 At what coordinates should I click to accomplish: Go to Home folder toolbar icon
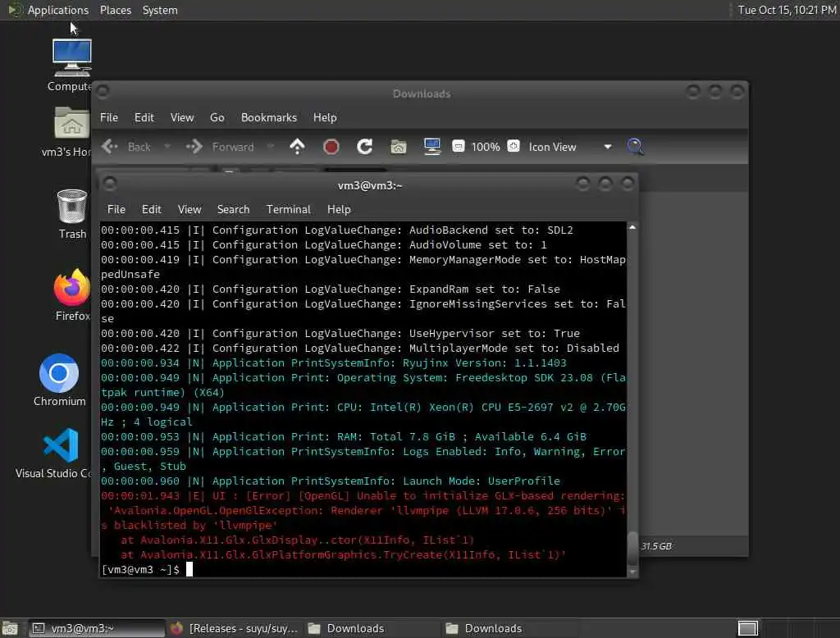click(398, 146)
